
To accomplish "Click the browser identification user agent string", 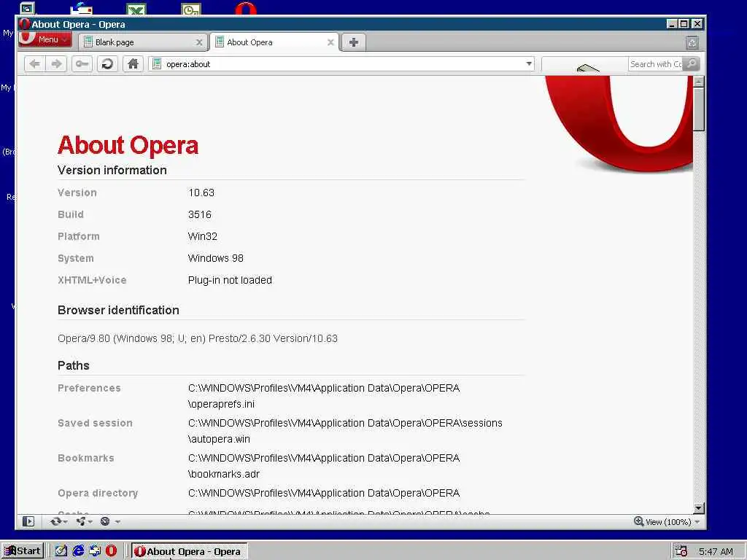I will click(x=198, y=338).
